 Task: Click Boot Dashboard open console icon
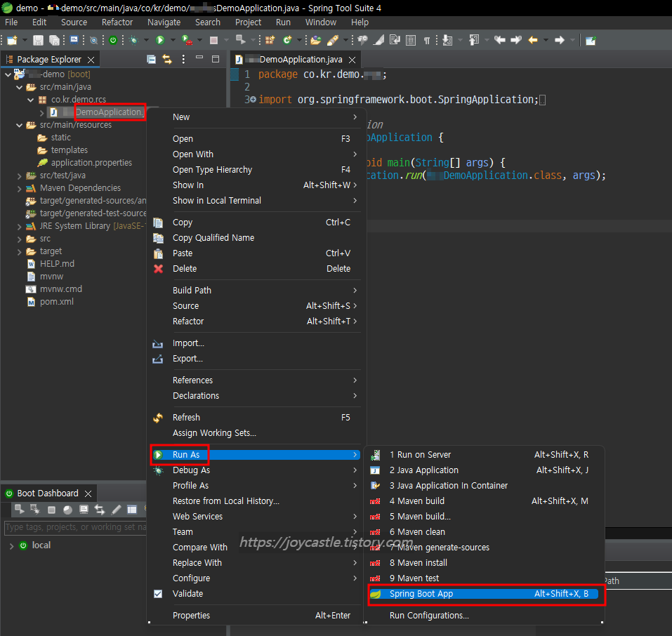click(84, 509)
